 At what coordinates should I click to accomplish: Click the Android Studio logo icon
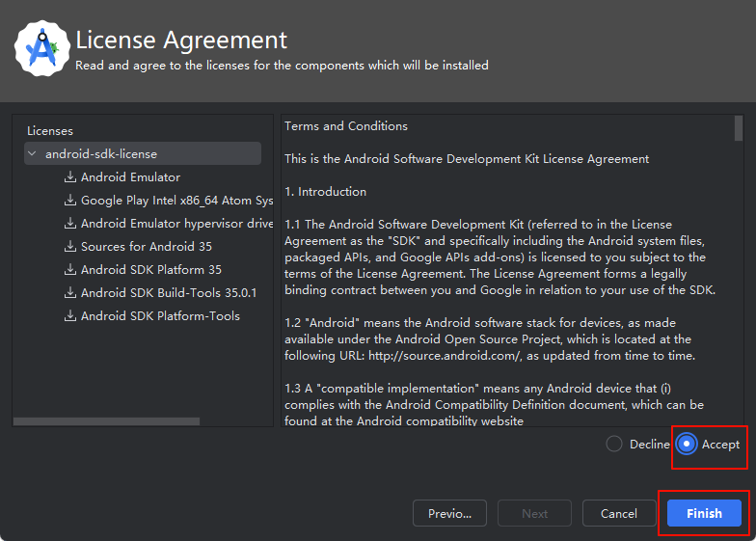tap(40, 48)
